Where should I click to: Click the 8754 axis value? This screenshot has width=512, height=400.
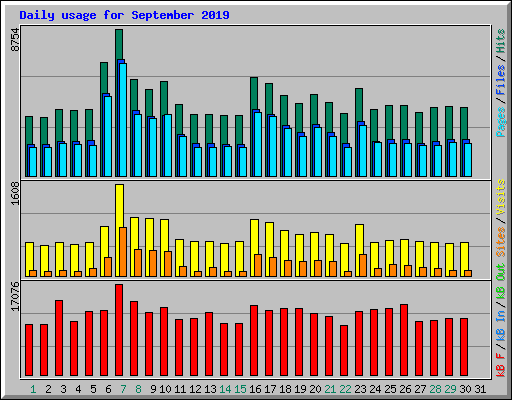point(15,39)
